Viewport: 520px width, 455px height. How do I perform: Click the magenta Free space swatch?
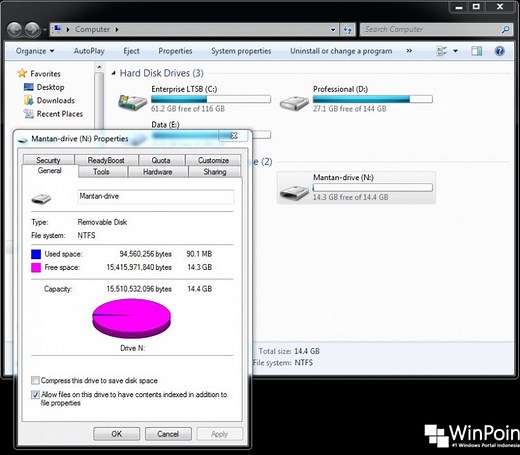tap(36, 267)
